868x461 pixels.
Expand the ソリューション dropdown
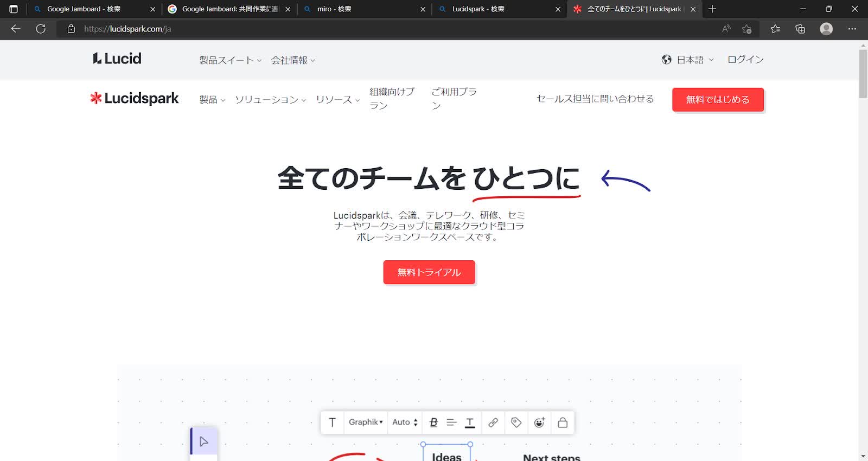270,100
